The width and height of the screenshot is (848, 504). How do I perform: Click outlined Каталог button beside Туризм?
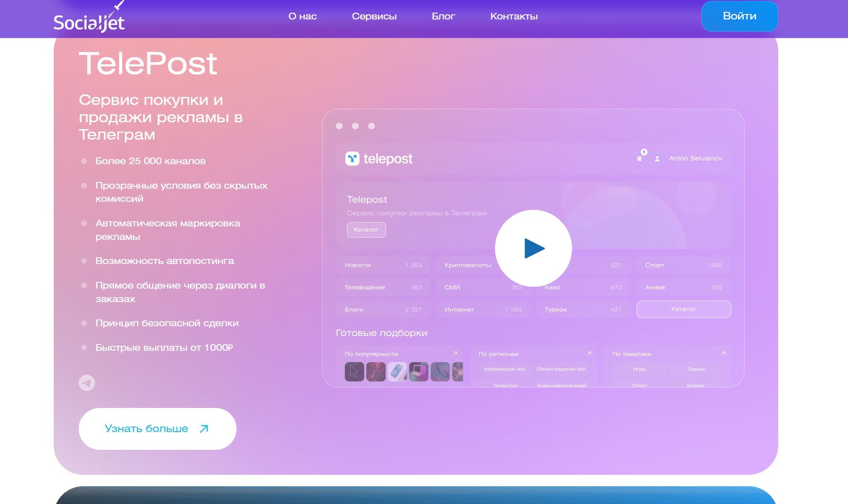[x=683, y=309]
